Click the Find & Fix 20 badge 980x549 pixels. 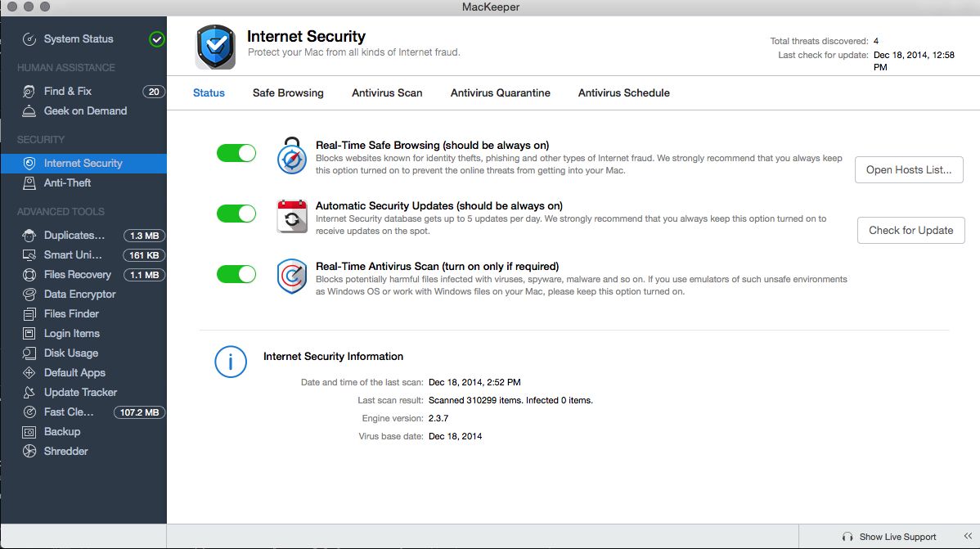(x=154, y=92)
